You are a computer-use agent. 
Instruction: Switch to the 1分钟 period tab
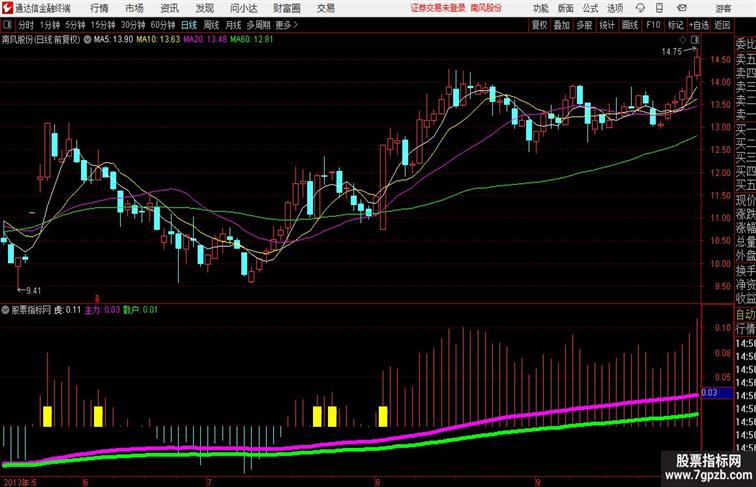coord(50,25)
